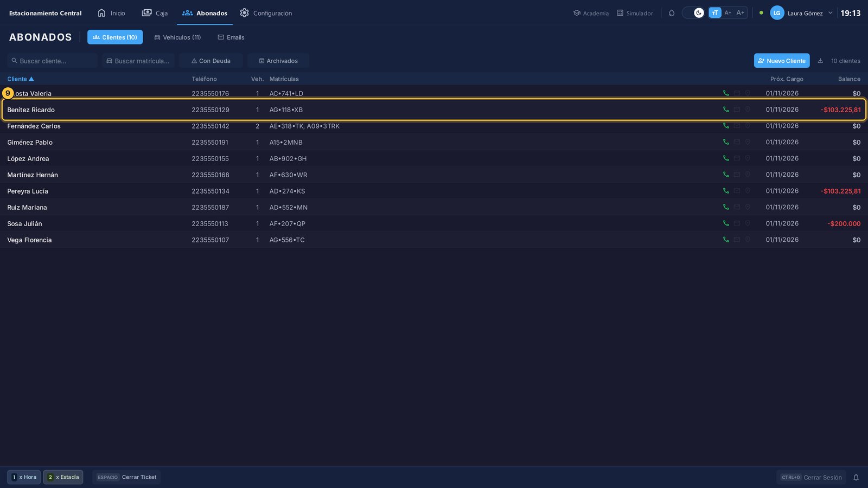Click the Cerrar Ticket button
868x488 pixels.
(126, 477)
